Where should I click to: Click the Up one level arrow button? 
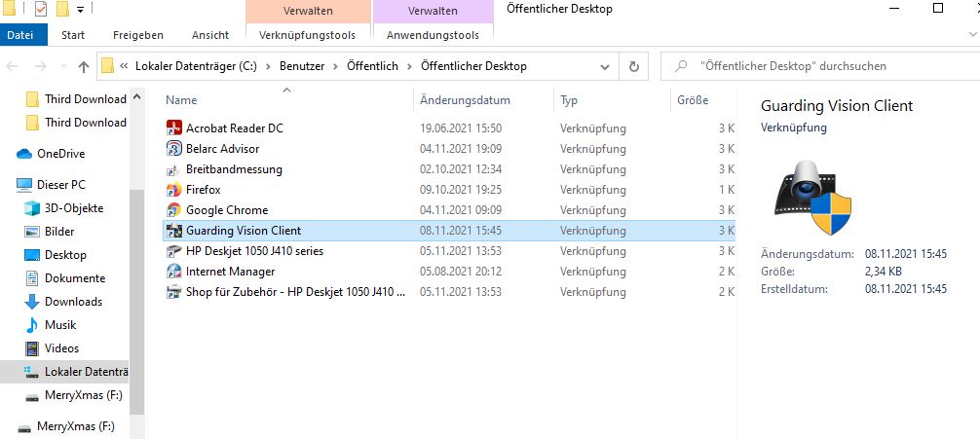tap(84, 66)
